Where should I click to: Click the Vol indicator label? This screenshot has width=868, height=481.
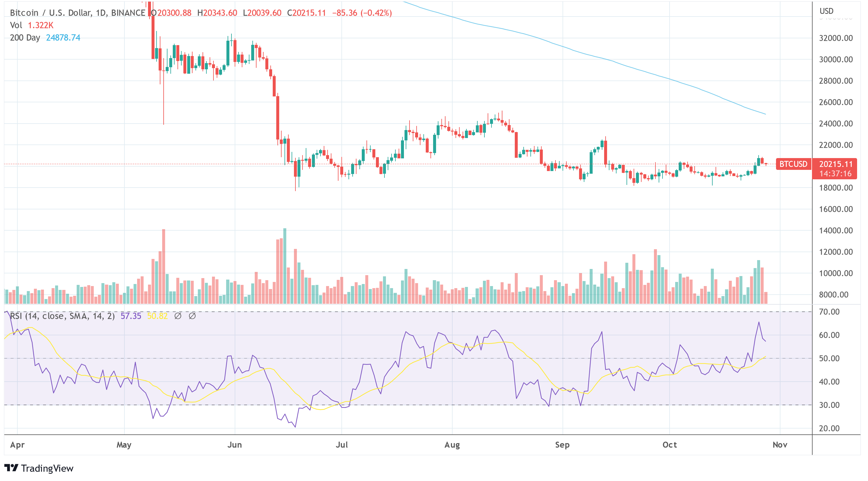click(x=16, y=25)
